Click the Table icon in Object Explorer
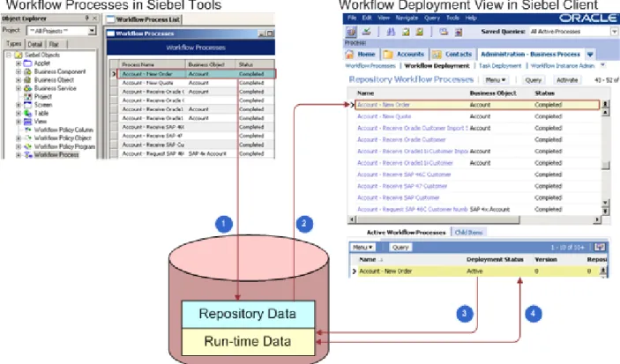 point(27,113)
